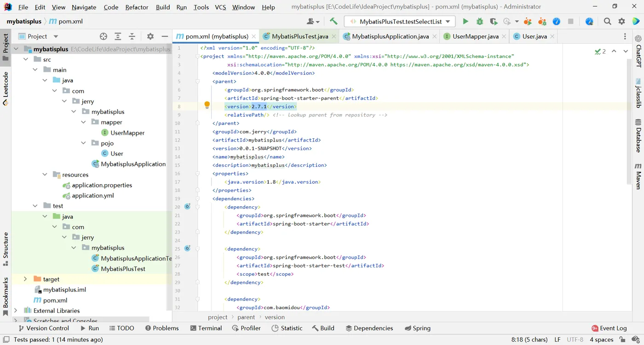Open the run configuration dropdown
644x345 pixels.
pos(400,21)
